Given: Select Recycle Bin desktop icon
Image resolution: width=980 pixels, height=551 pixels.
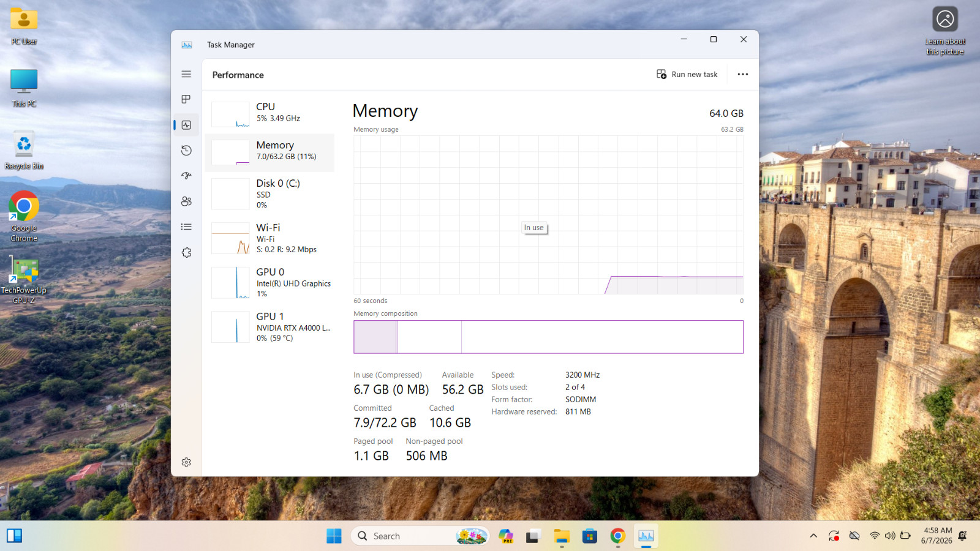Looking at the screenshot, I should click(x=24, y=151).
